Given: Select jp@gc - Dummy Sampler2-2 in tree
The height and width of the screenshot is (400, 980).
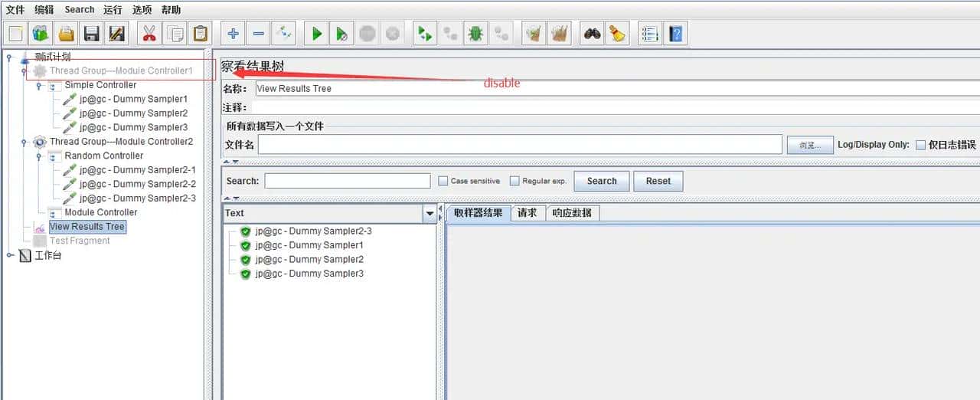Looking at the screenshot, I should [138, 184].
